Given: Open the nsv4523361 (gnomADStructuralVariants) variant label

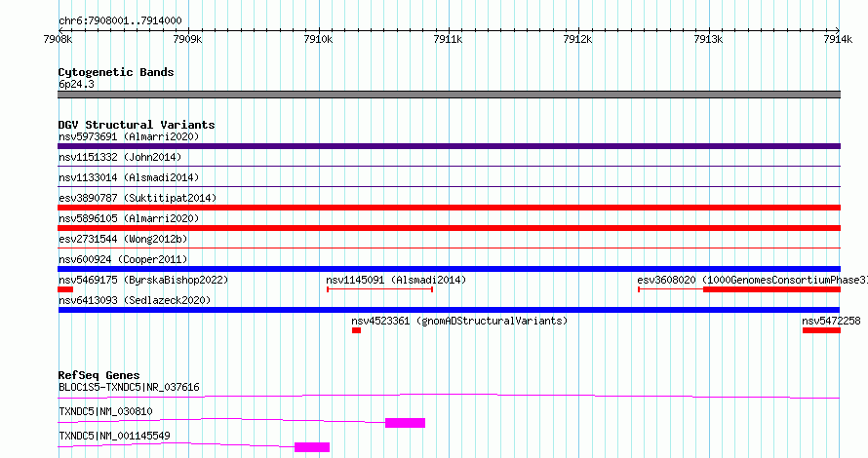Looking at the screenshot, I should pyautogui.click(x=459, y=321).
